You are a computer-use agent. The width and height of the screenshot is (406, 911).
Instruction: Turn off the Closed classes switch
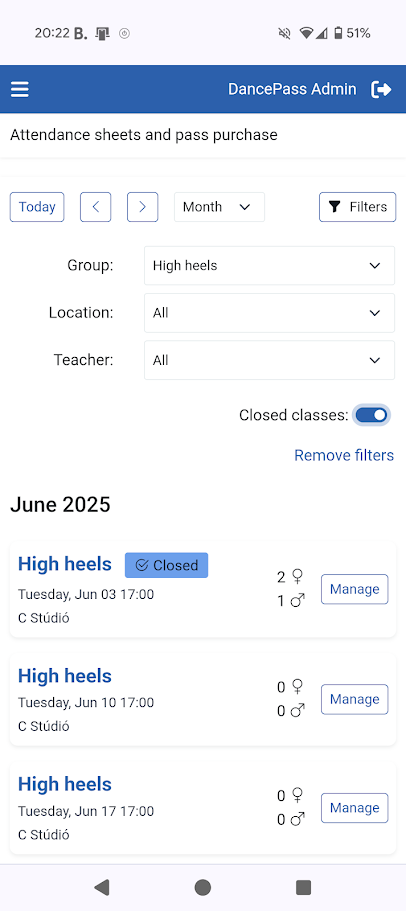(x=371, y=415)
